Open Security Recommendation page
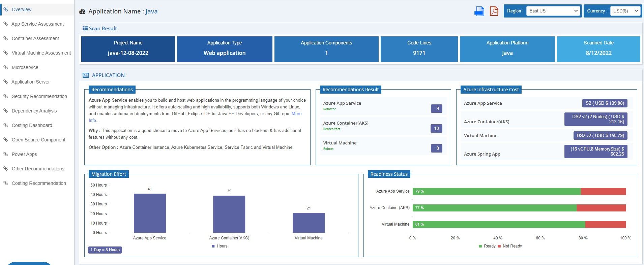Screen dimensions: 644x265 (39, 96)
